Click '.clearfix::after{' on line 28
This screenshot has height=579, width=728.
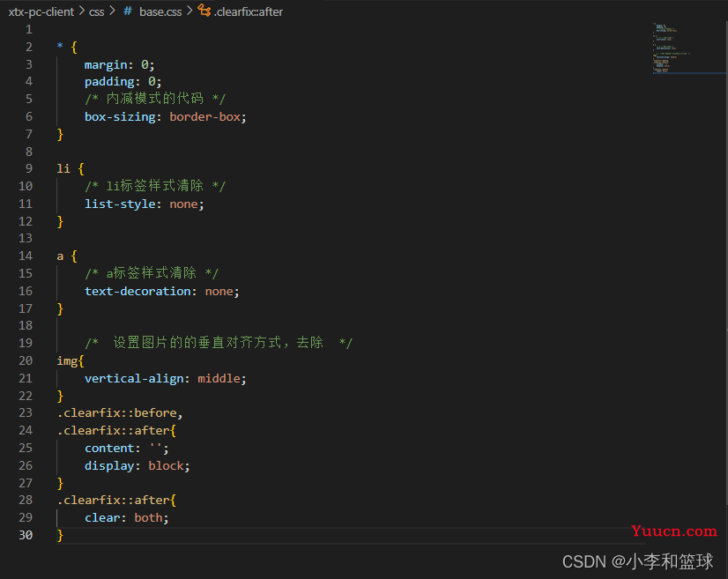pyautogui.click(x=116, y=500)
